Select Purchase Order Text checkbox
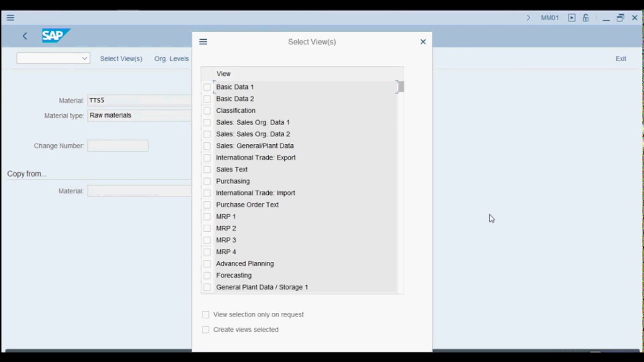644x362 pixels. click(207, 205)
